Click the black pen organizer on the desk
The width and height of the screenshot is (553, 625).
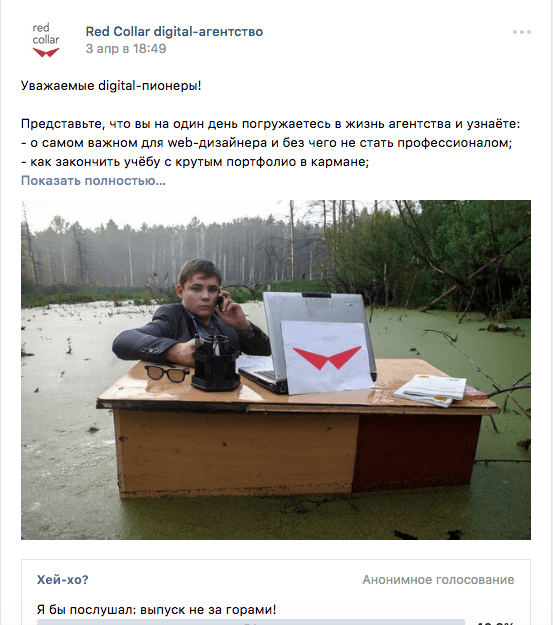[x=216, y=363]
